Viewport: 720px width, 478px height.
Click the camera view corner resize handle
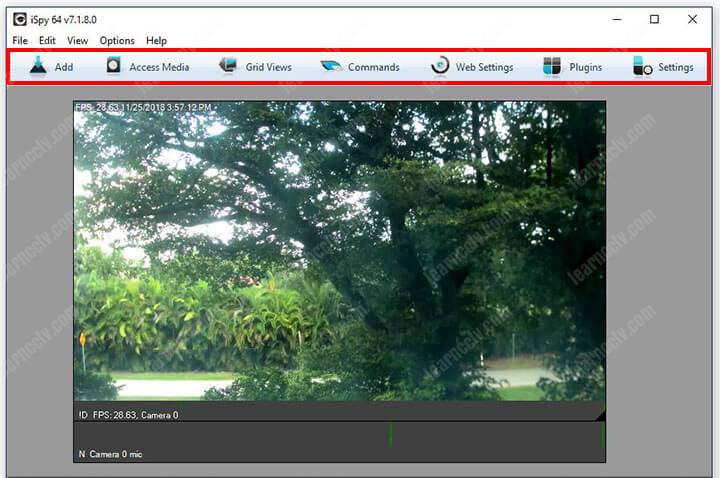click(600, 415)
